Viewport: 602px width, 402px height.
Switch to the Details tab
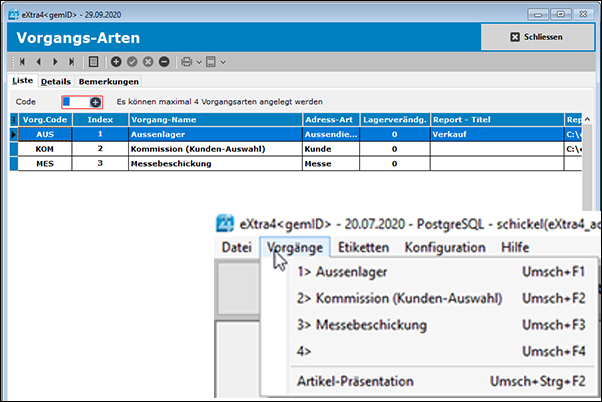tap(55, 81)
